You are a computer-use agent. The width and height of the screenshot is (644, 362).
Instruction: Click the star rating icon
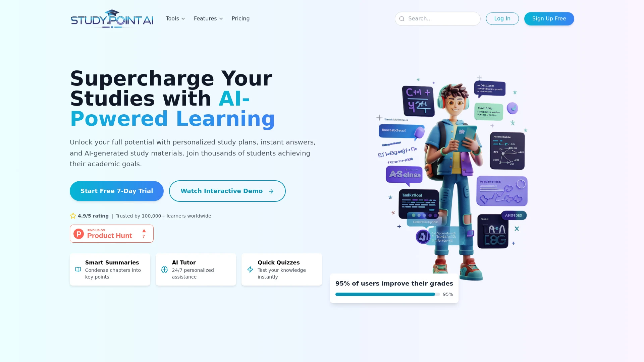coord(73,216)
